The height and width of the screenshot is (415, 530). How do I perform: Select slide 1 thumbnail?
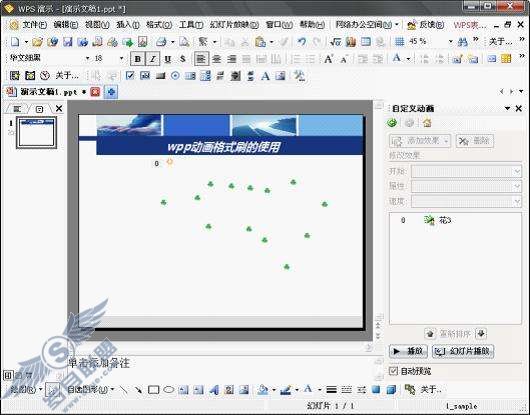tap(37, 132)
